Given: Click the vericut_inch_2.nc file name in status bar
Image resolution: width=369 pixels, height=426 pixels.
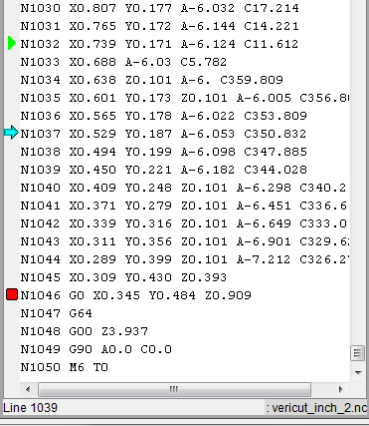Looking at the screenshot, I should tap(319, 408).
